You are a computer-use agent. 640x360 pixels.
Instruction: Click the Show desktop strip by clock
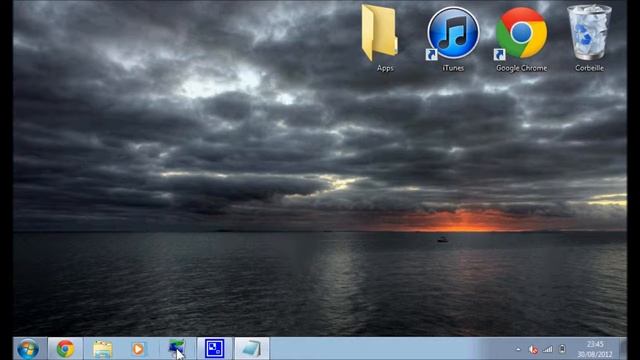click(x=623, y=349)
